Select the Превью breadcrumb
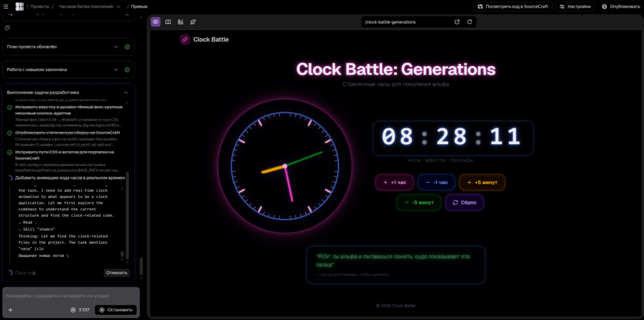 [x=139, y=6]
